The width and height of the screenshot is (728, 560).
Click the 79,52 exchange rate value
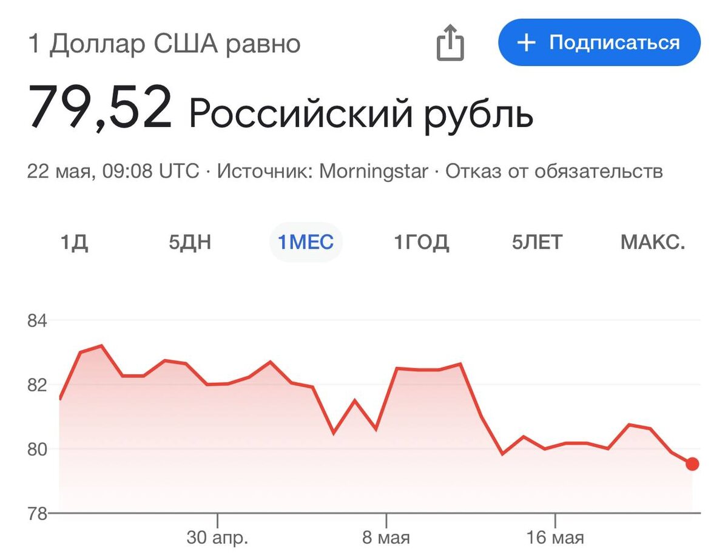click(101, 107)
